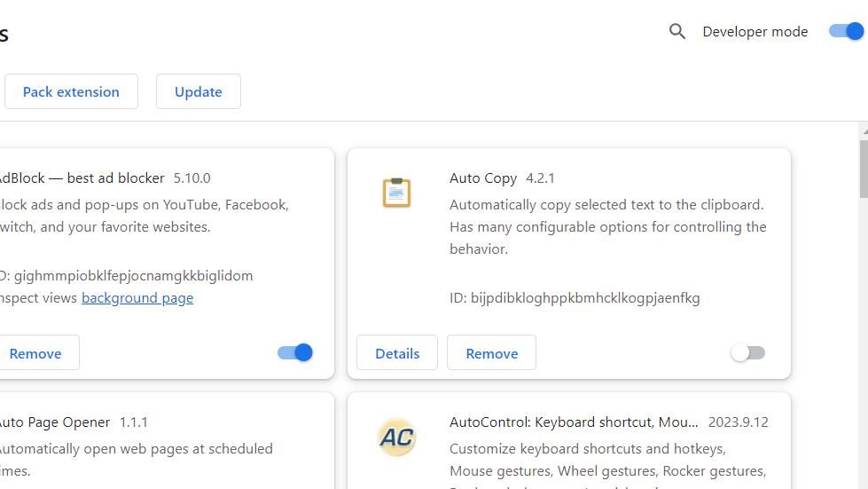Screen dimensions: 868x489
Task: Enable the Auto Copy extension toggle
Action: (747, 352)
